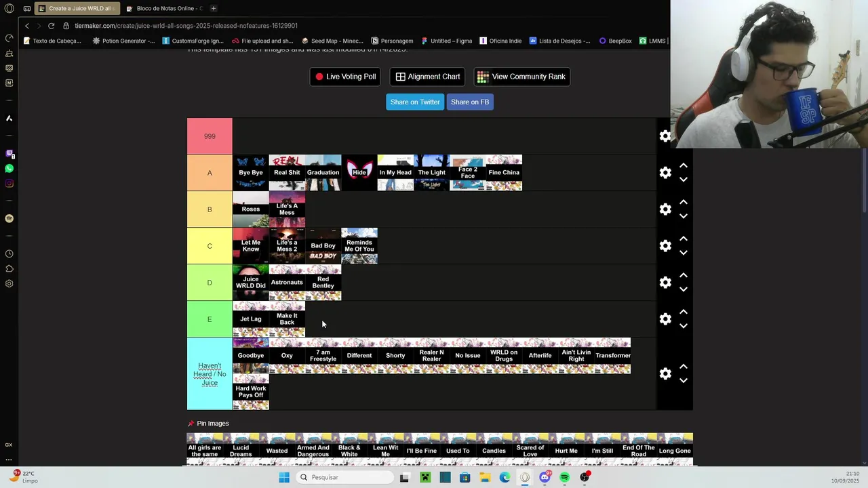The width and height of the screenshot is (868, 488).
Task: Open Untitled Figma bookmark
Action: coord(446,41)
